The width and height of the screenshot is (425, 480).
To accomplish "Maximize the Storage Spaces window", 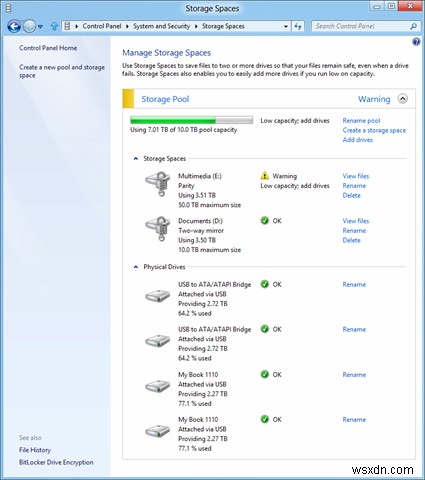I will [391, 6].
